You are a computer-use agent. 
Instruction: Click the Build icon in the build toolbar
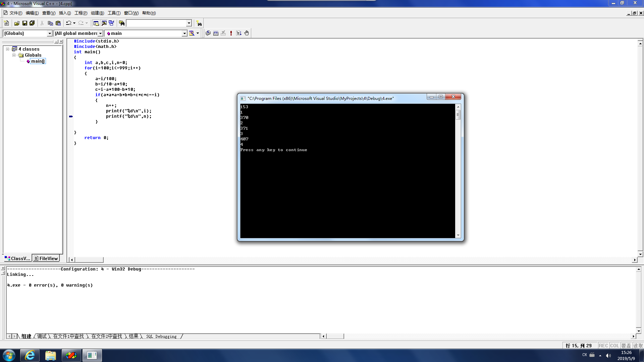[x=216, y=33]
